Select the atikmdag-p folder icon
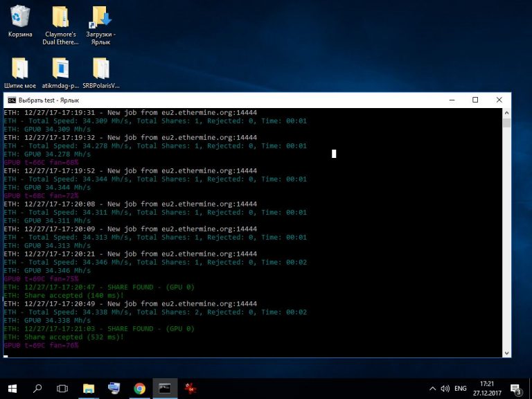Viewport: 532px width, 399px height. point(60,68)
